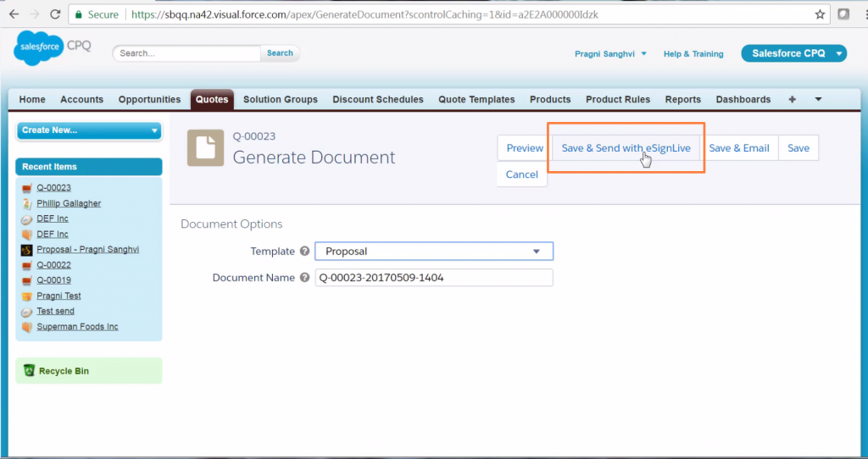Open the Superman Foods Inc link
868x459 pixels.
(77, 327)
